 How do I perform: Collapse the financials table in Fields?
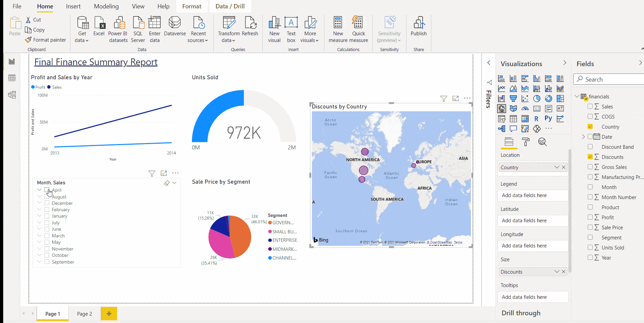[x=577, y=96]
